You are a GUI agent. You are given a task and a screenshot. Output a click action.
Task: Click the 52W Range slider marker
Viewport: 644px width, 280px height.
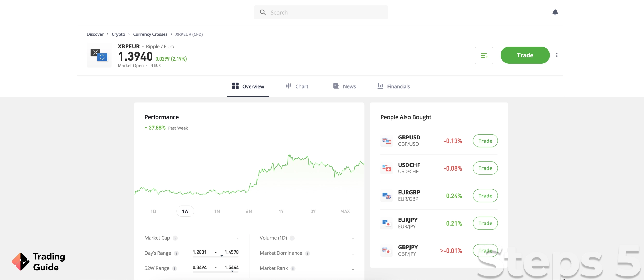(x=232, y=271)
